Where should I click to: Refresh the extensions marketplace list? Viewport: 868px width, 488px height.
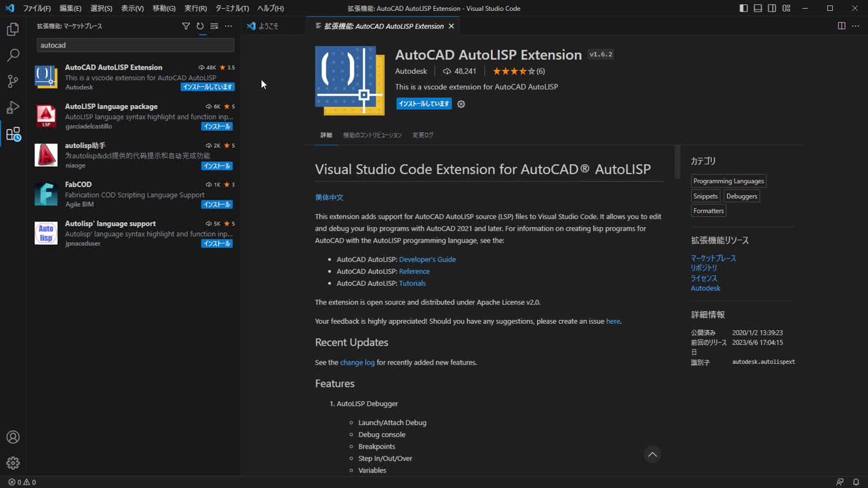pos(200,26)
